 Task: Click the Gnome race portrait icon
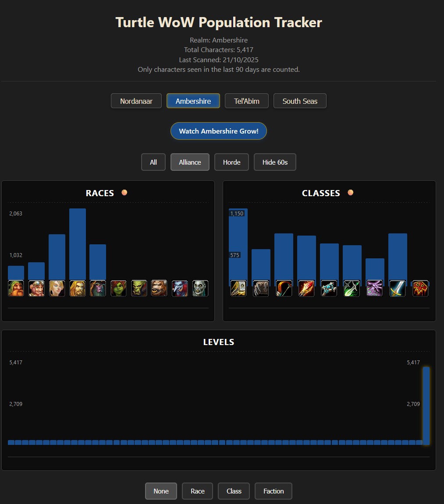(x=36, y=288)
